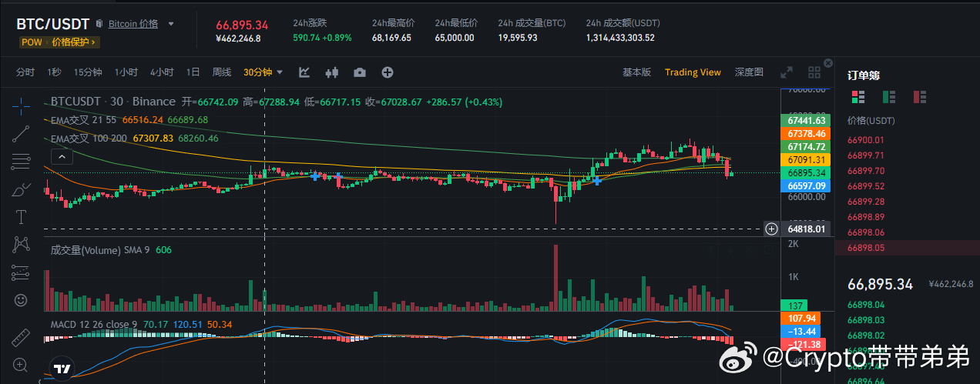This screenshot has width=980, height=384.
Task: Click the 64818.01 crosshair price label
Action: point(806,229)
